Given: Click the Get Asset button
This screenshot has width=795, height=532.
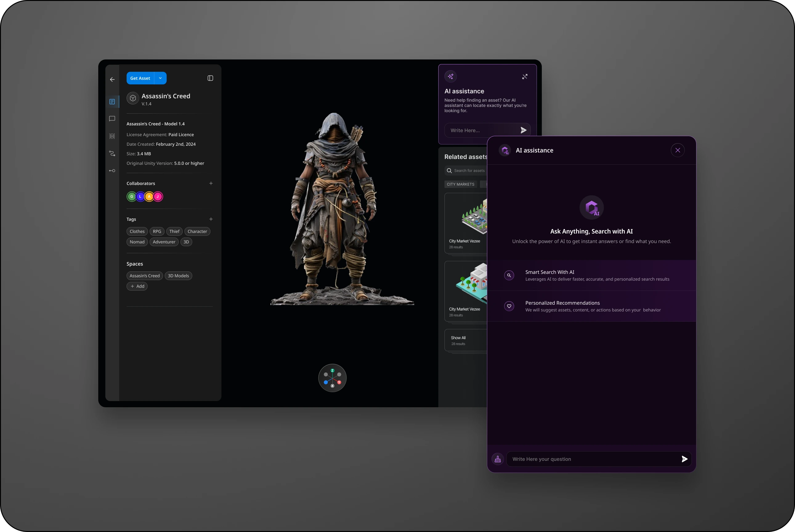Looking at the screenshot, I should point(140,78).
